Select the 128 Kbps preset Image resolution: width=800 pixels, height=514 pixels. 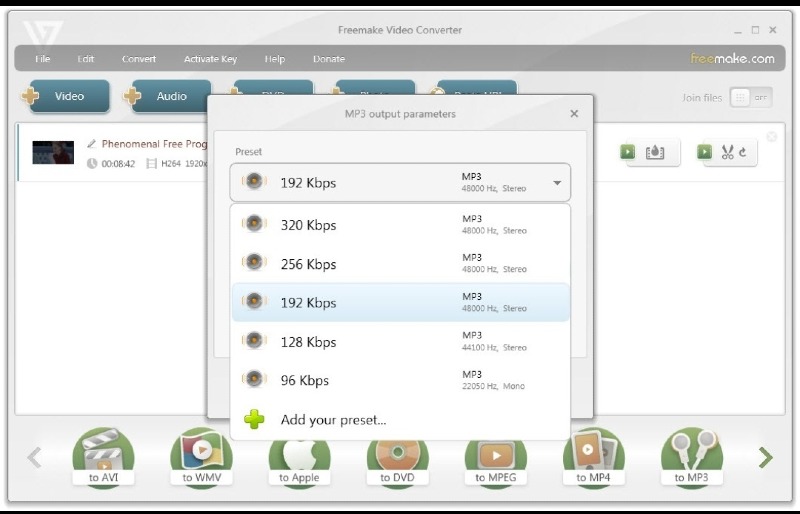click(x=400, y=341)
